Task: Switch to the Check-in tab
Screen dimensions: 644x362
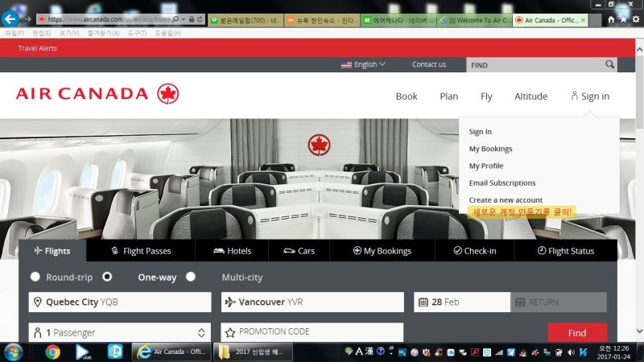Action: (475, 251)
